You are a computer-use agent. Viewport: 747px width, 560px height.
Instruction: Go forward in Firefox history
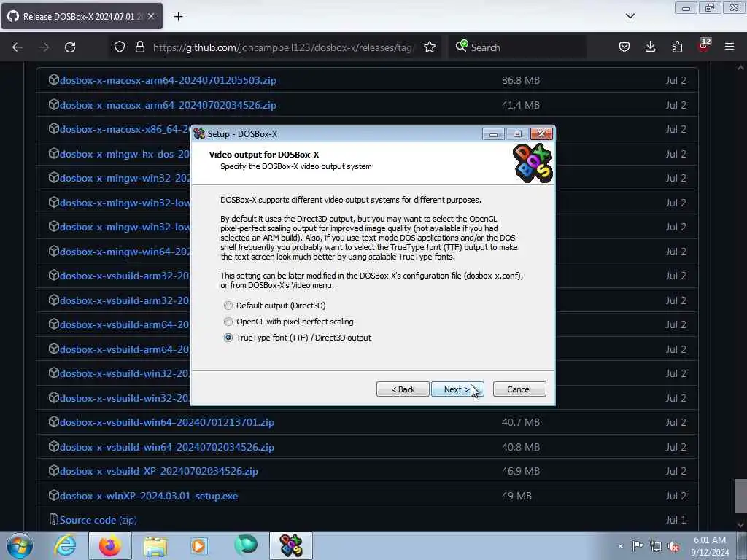pos(44,47)
